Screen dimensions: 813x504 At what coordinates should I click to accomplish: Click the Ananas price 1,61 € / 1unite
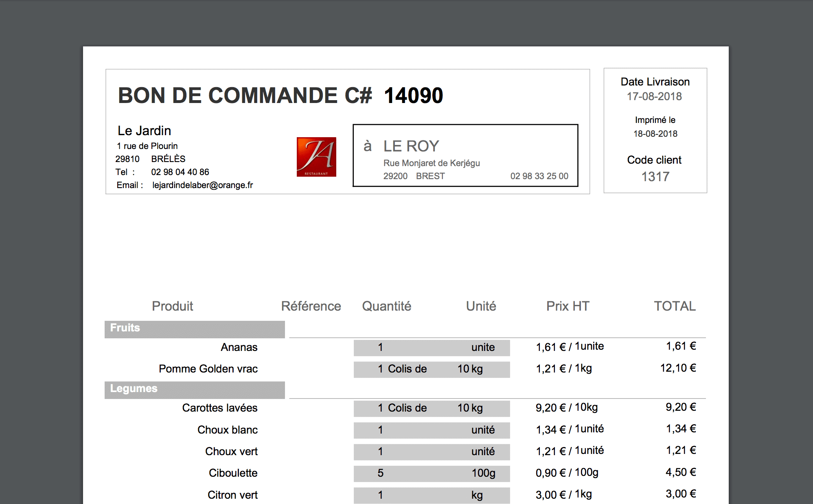click(x=570, y=346)
